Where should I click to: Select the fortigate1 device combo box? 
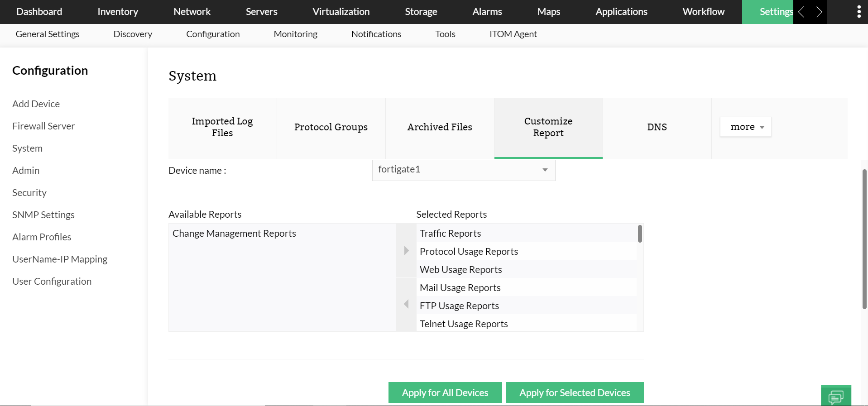pos(453,170)
